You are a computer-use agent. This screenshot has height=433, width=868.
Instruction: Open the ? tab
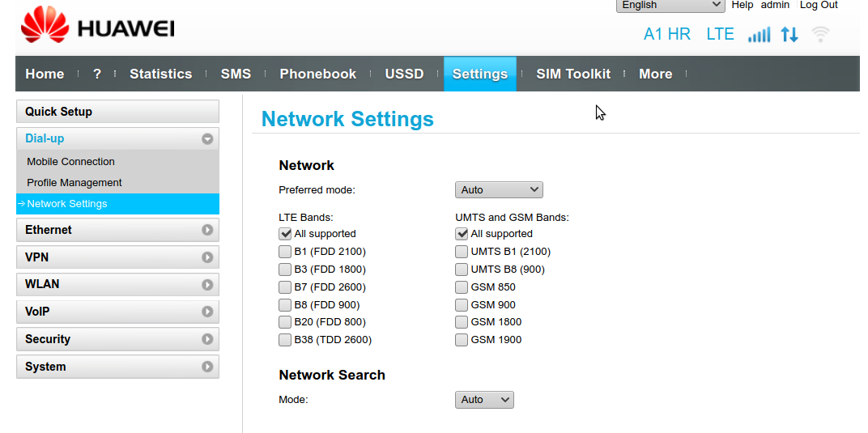[x=97, y=74]
